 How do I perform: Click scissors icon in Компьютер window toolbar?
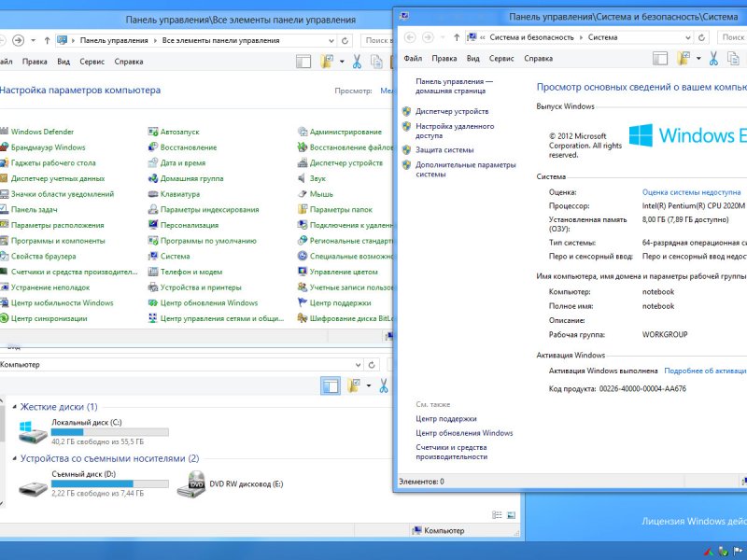coord(384,385)
